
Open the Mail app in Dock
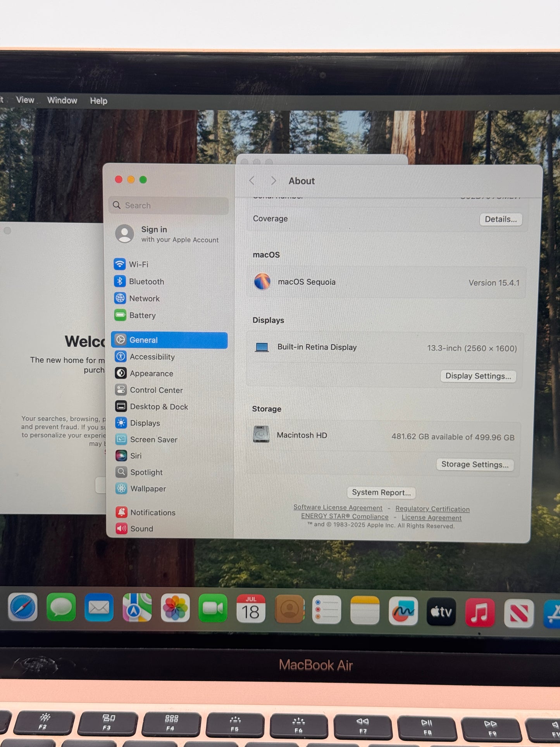click(x=99, y=607)
